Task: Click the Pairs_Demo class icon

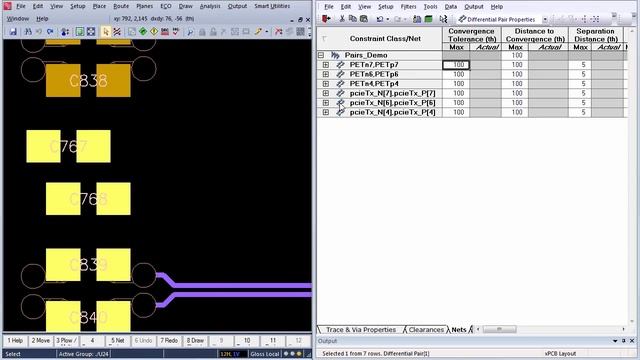Action: pyautogui.click(x=335, y=55)
